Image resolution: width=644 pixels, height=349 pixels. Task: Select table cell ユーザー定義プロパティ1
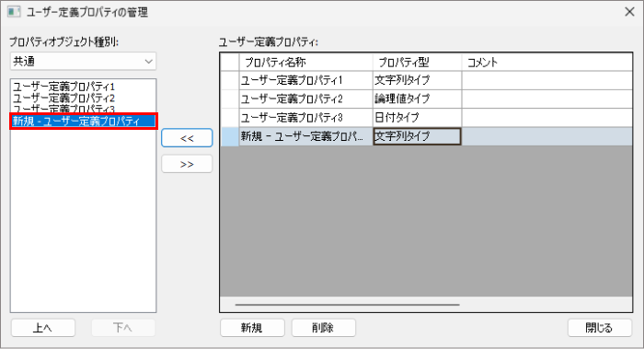pyautogui.click(x=306, y=80)
